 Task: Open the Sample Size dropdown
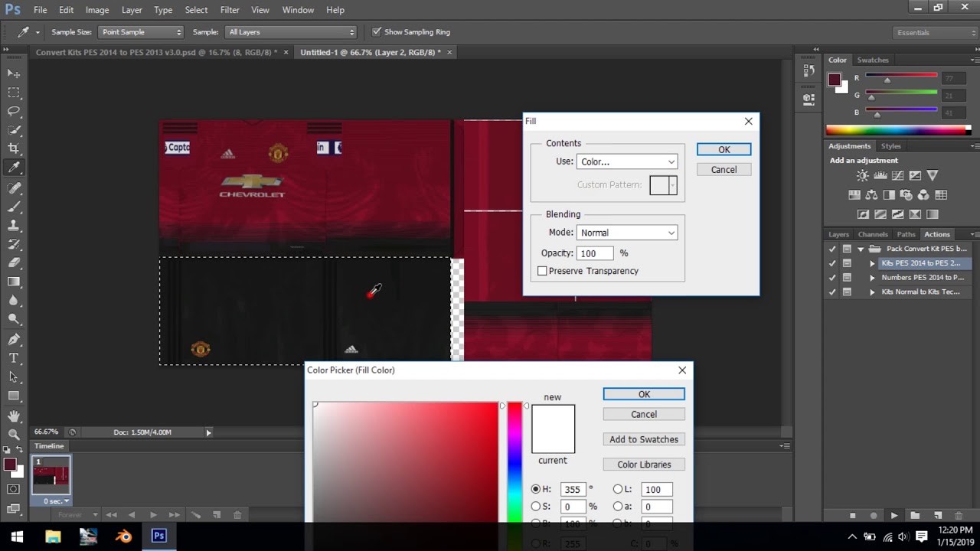coord(141,32)
